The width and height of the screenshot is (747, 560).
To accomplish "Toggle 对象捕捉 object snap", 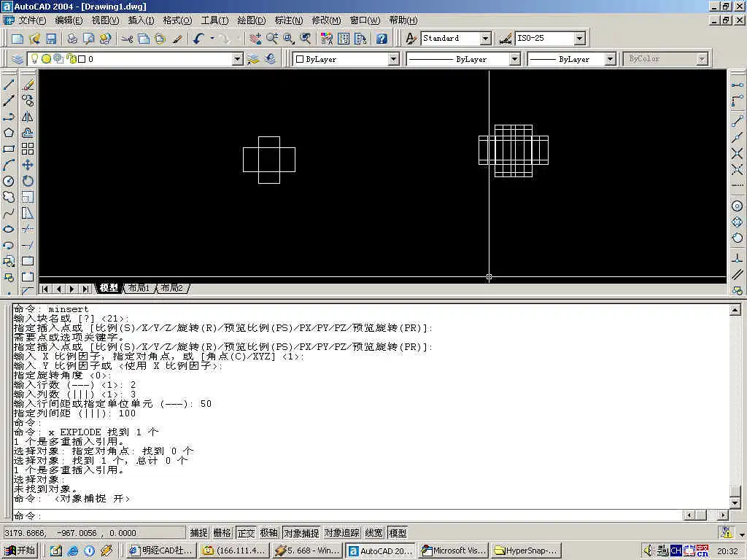I will coord(301,533).
